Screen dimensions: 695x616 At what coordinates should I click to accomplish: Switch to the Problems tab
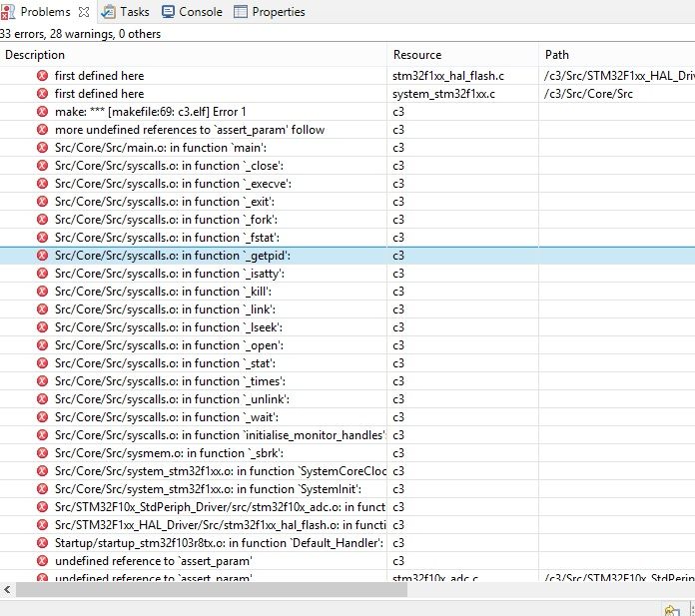(x=44, y=12)
